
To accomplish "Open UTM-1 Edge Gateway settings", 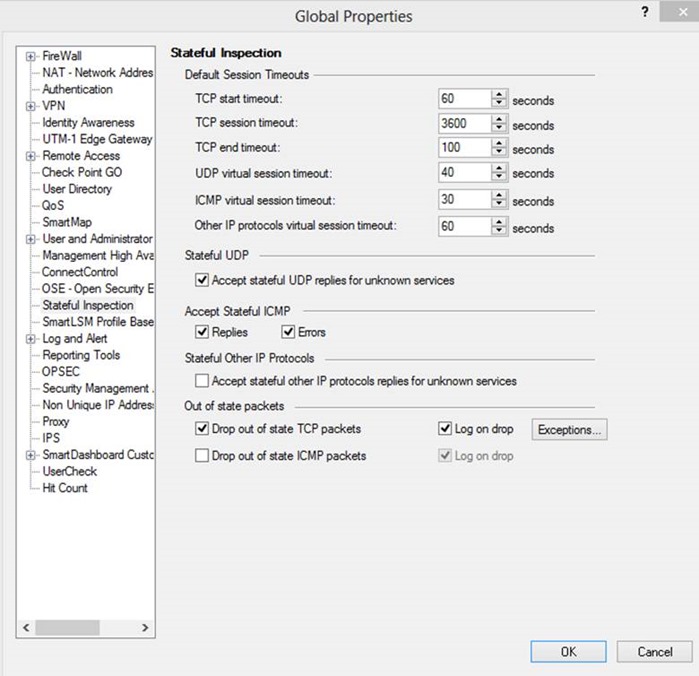I will pos(97,139).
